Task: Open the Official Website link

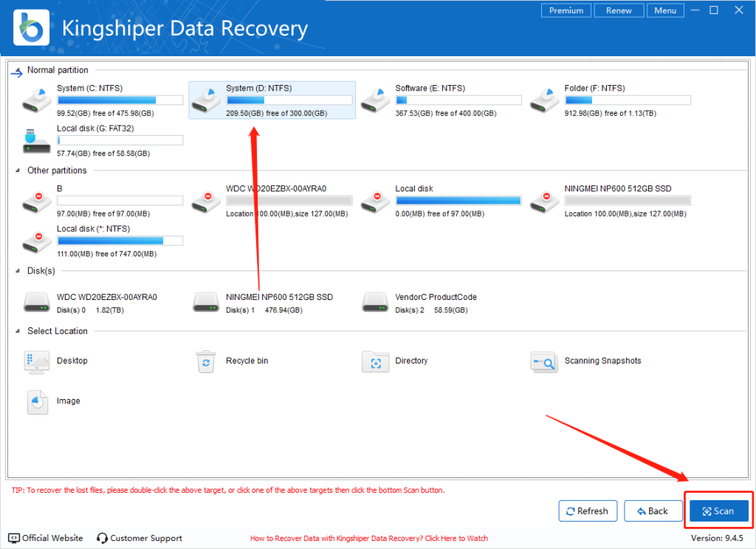Action: pyautogui.click(x=52, y=538)
